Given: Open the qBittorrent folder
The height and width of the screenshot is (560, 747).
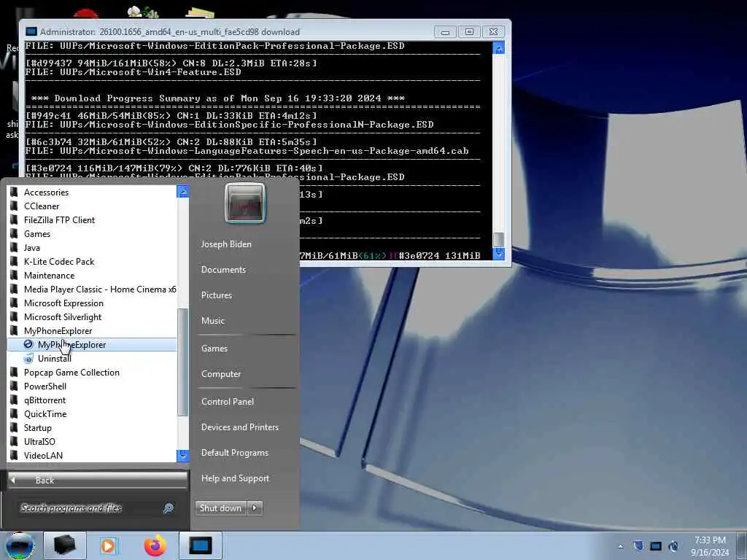Looking at the screenshot, I should point(44,400).
